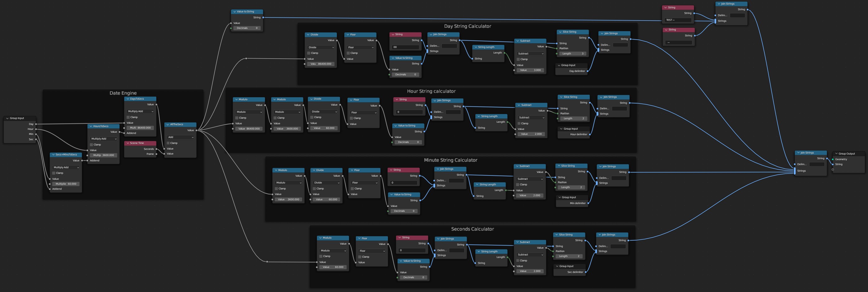
Task: Click Value 86400.000 field in Hour Modulo node
Action: tap(249, 129)
